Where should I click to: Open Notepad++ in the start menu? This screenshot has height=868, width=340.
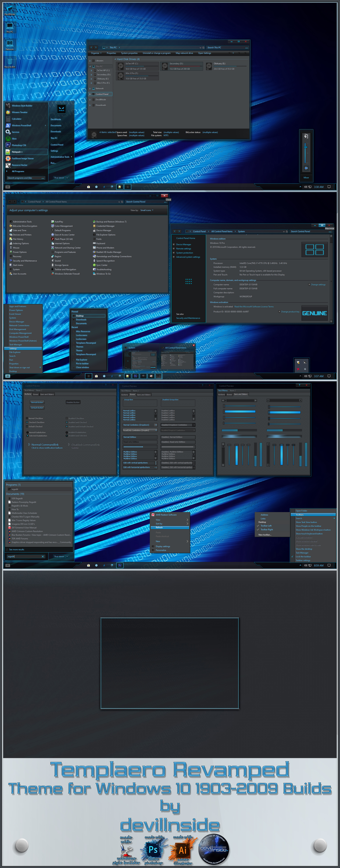pyautogui.click(x=26, y=152)
